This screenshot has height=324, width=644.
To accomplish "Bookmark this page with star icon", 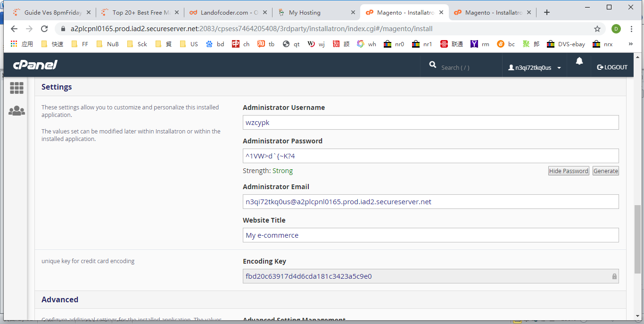I will pos(597,29).
